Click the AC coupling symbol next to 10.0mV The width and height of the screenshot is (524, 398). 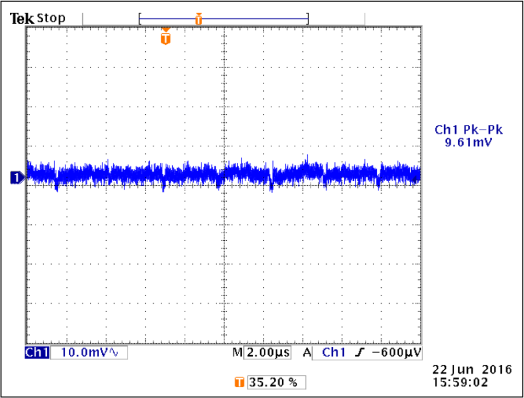[x=114, y=353]
